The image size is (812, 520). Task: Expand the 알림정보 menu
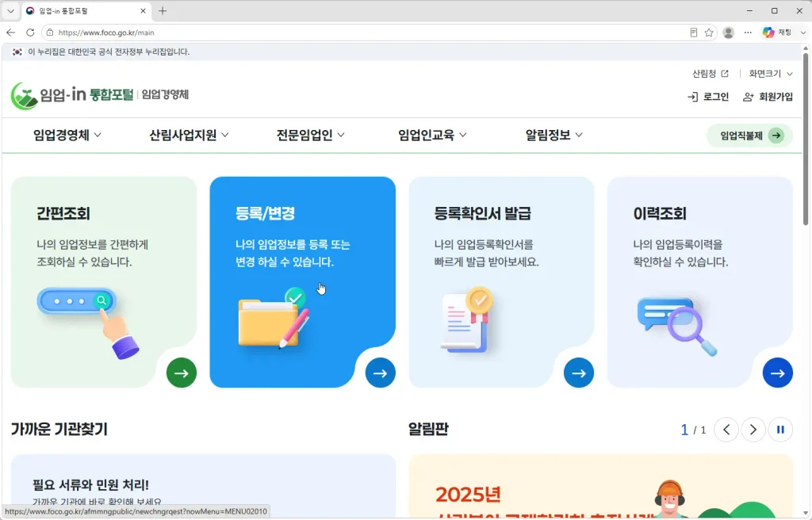[554, 136]
